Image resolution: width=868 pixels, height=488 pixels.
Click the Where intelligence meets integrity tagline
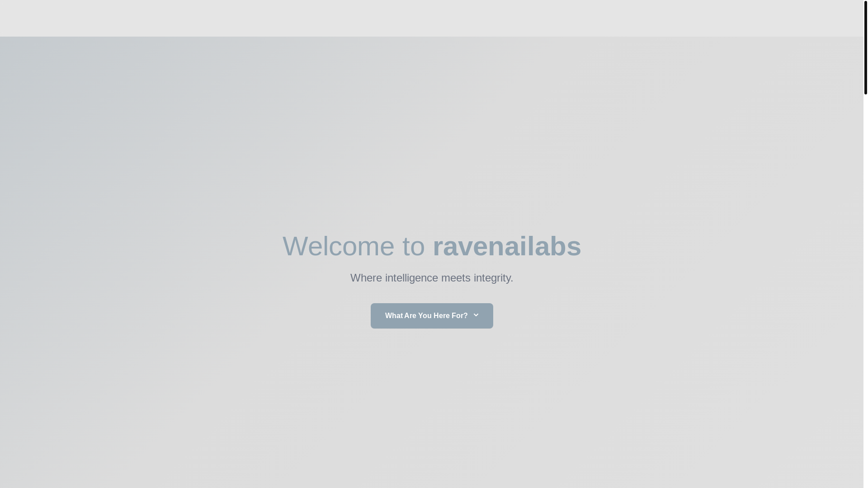click(x=432, y=278)
